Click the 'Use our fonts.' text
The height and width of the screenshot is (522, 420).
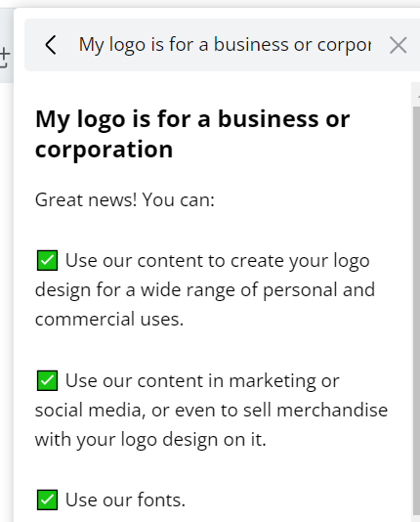coord(125,500)
